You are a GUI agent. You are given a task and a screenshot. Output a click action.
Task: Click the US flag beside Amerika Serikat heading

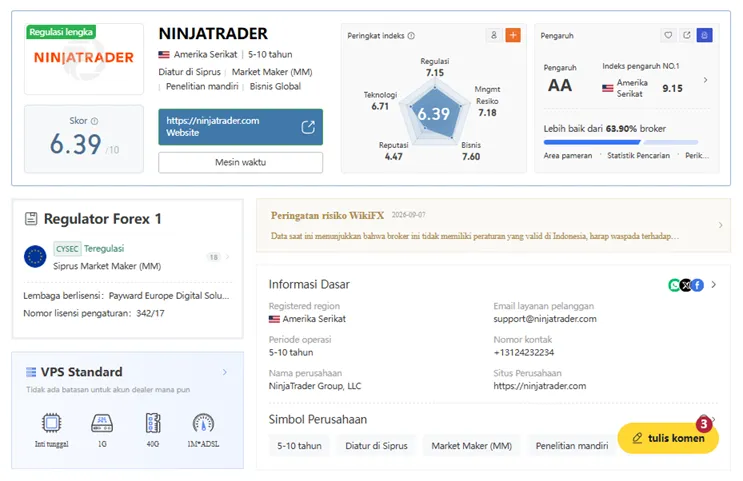(x=164, y=54)
